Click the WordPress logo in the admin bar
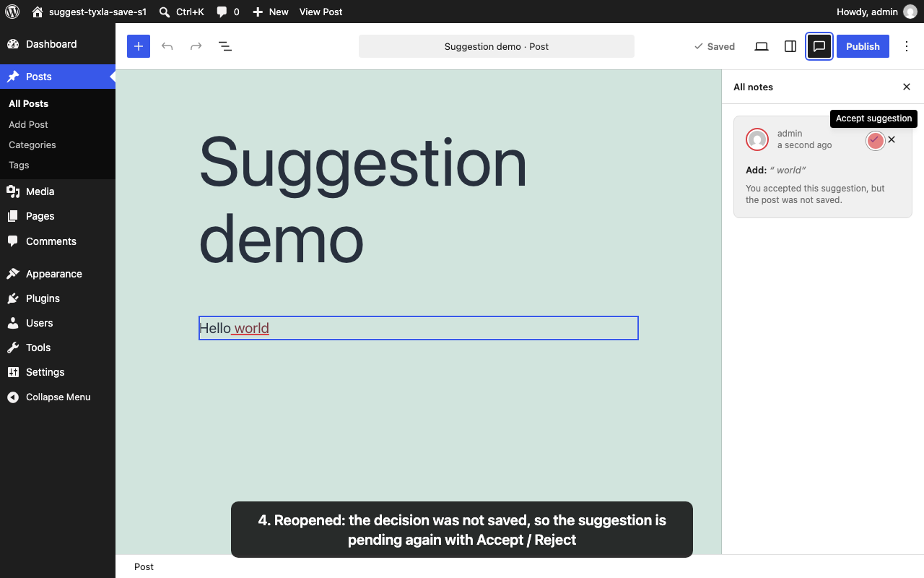The height and width of the screenshot is (578, 924). [12, 12]
